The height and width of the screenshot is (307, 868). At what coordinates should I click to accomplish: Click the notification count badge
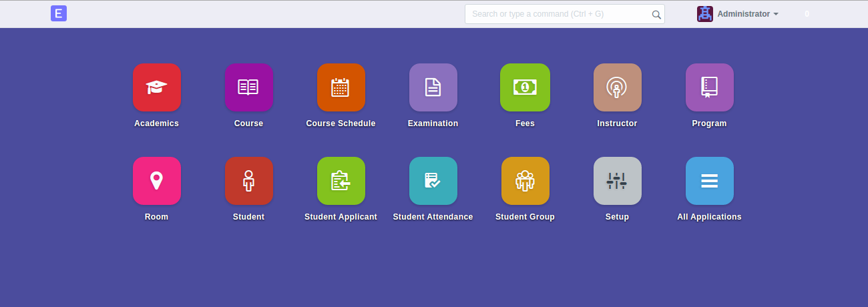coord(807,14)
